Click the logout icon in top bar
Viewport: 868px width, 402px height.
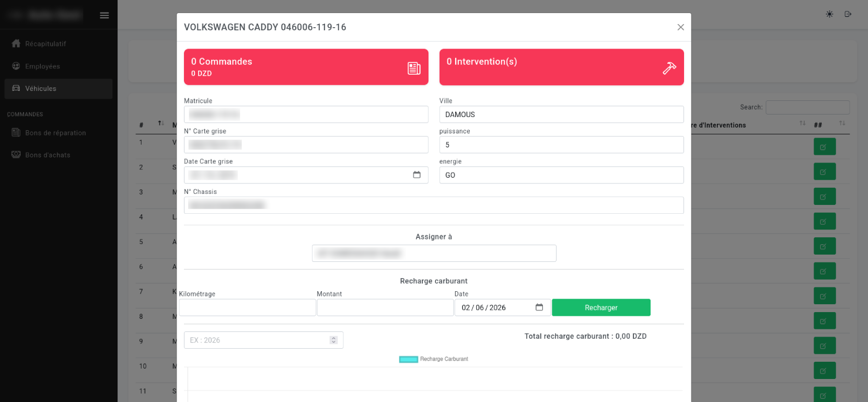[848, 14]
